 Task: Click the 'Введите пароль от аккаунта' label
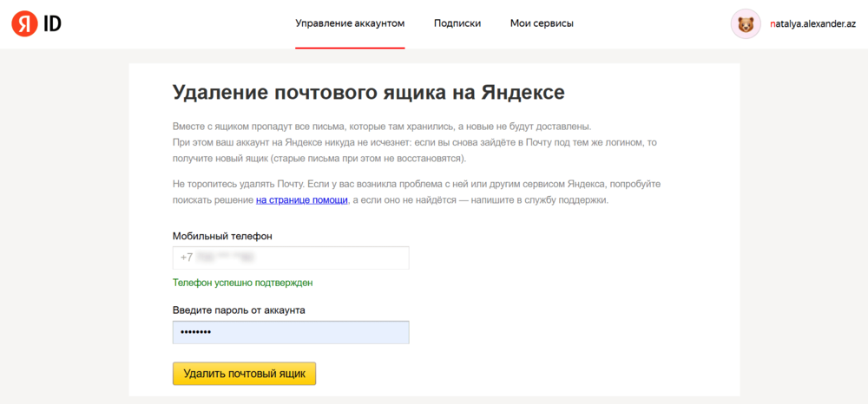pos(240,310)
